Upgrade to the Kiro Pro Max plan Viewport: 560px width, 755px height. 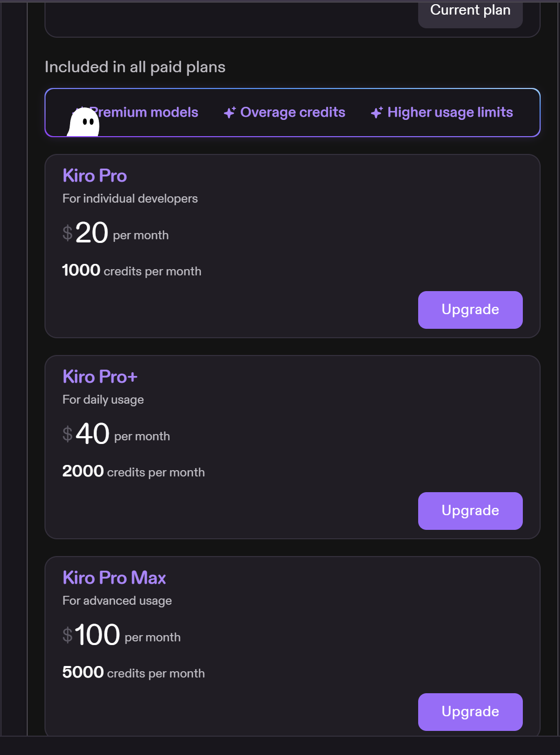(470, 712)
